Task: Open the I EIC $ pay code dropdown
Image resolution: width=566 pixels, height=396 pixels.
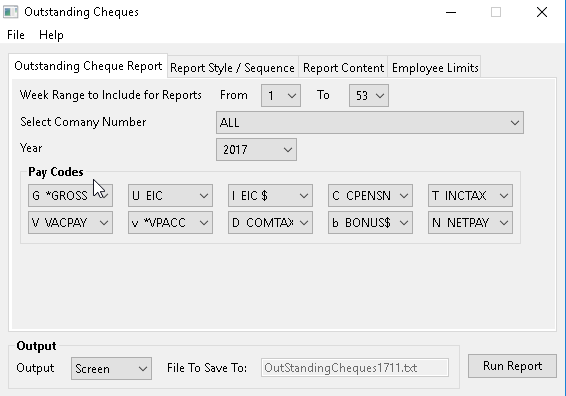Action: pyautogui.click(x=270, y=196)
